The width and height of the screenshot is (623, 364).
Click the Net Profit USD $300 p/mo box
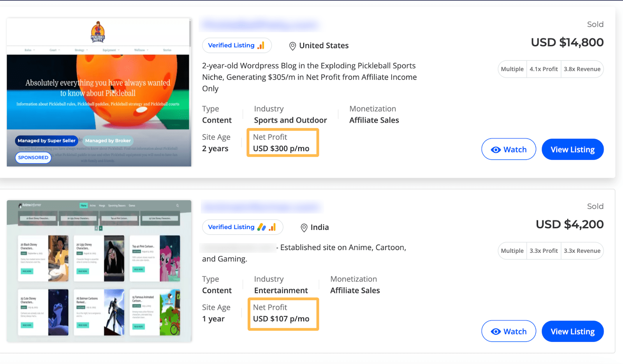(283, 143)
